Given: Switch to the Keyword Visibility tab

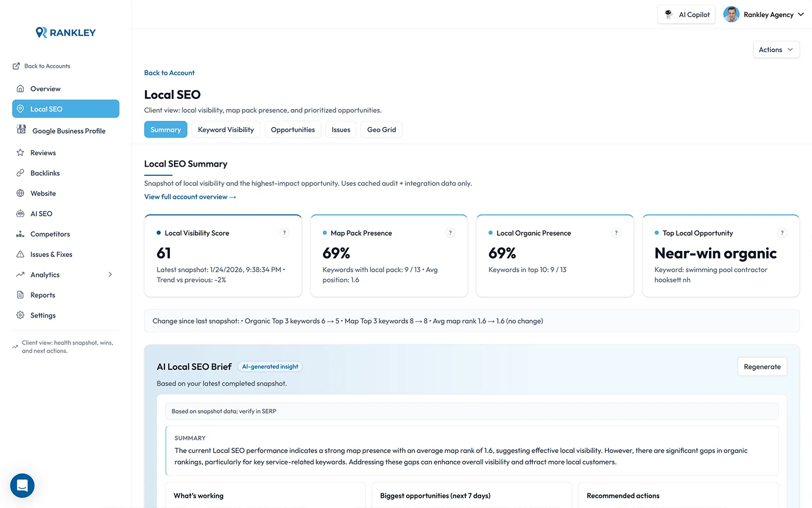Looking at the screenshot, I should pyautogui.click(x=226, y=130).
